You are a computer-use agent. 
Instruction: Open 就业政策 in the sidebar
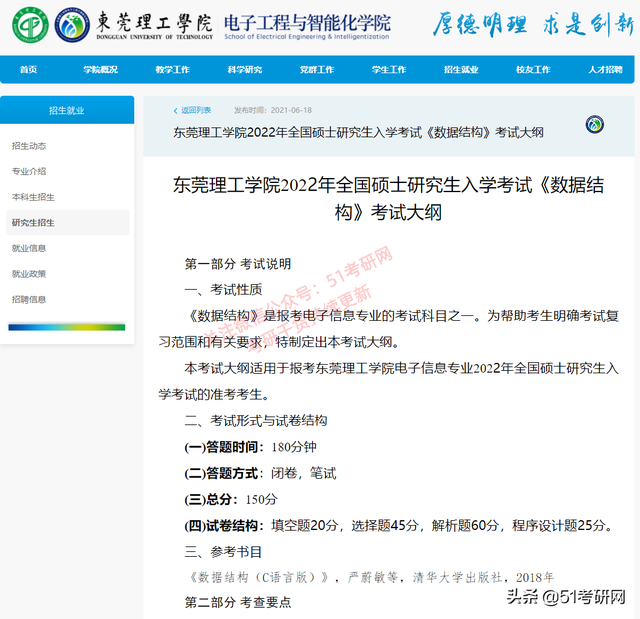coord(29,273)
